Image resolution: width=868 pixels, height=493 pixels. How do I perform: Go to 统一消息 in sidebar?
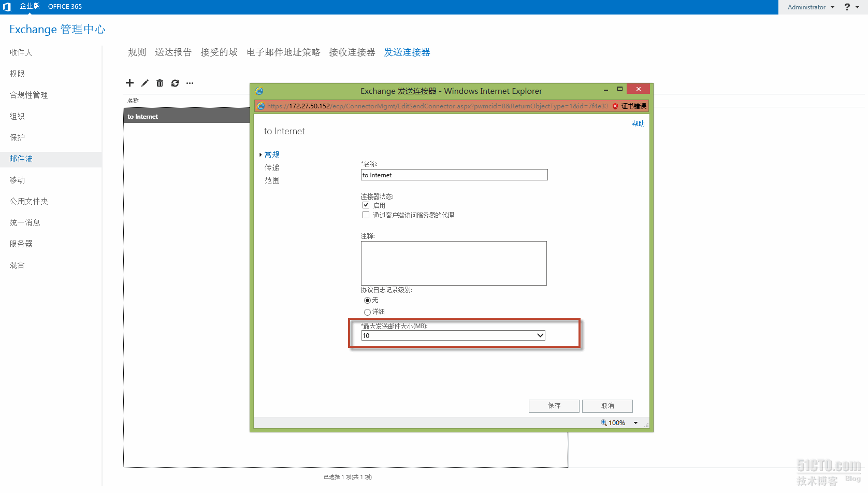[25, 222]
